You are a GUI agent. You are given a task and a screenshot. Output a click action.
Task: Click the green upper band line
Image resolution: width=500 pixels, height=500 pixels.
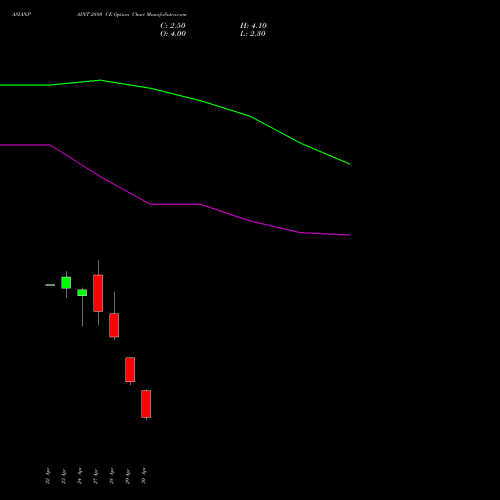[x=200, y=100]
